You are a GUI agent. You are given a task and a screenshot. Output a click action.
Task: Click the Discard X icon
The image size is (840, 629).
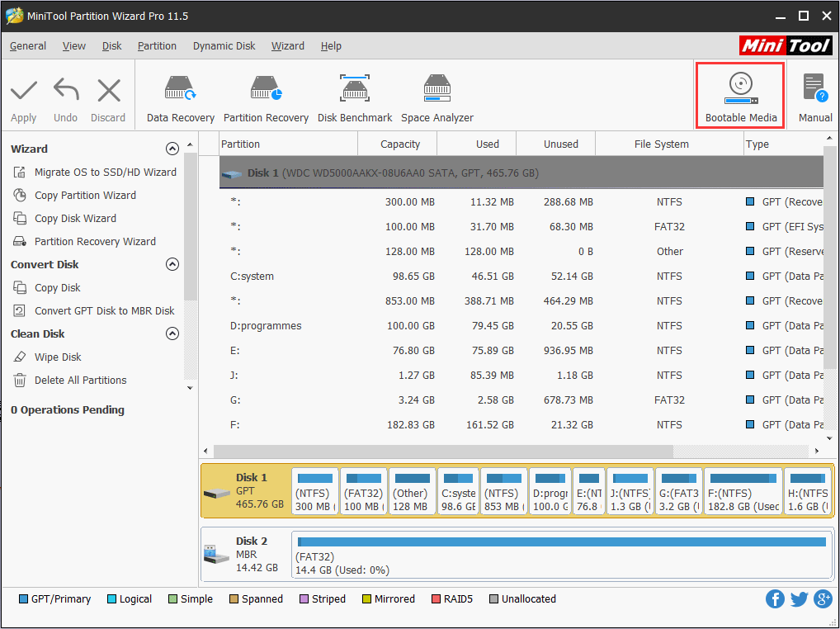pyautogui.click(x=109, y=90)
